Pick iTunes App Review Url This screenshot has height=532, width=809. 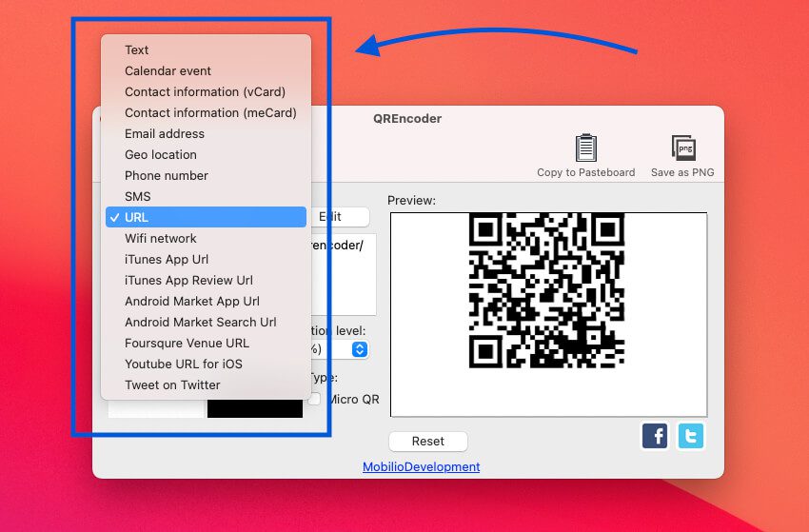206,280
